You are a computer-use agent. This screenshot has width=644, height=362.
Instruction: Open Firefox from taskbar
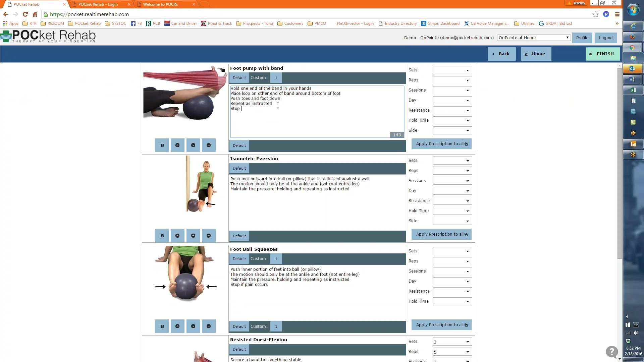pos(633,37)
